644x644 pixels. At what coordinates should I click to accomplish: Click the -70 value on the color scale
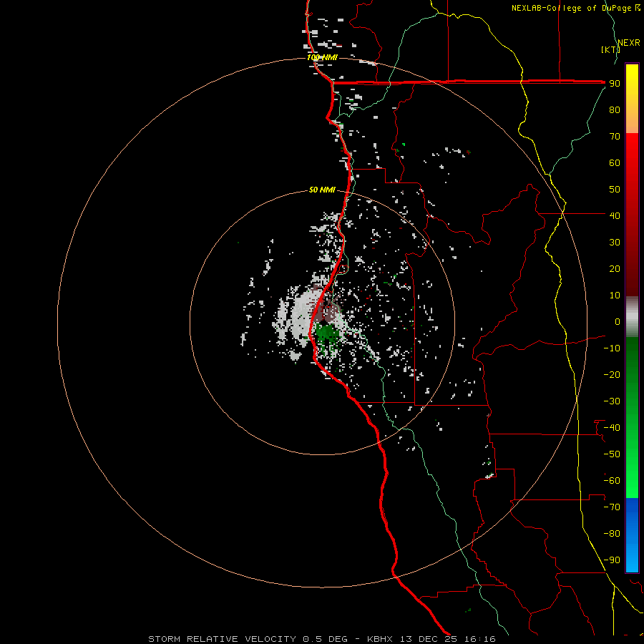click(x=612, y=507)
